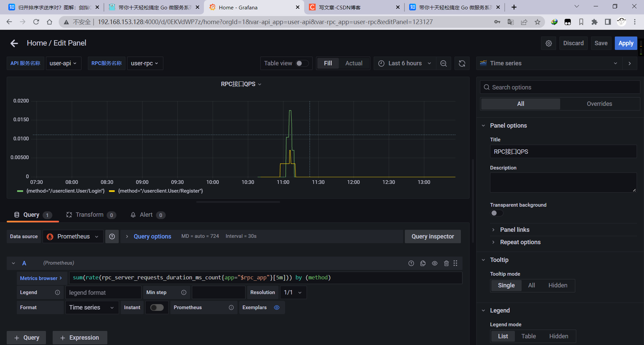This screenshot has height=345, width=644.
Task: Add a new Expression
Action: click(x=80, y=338)
